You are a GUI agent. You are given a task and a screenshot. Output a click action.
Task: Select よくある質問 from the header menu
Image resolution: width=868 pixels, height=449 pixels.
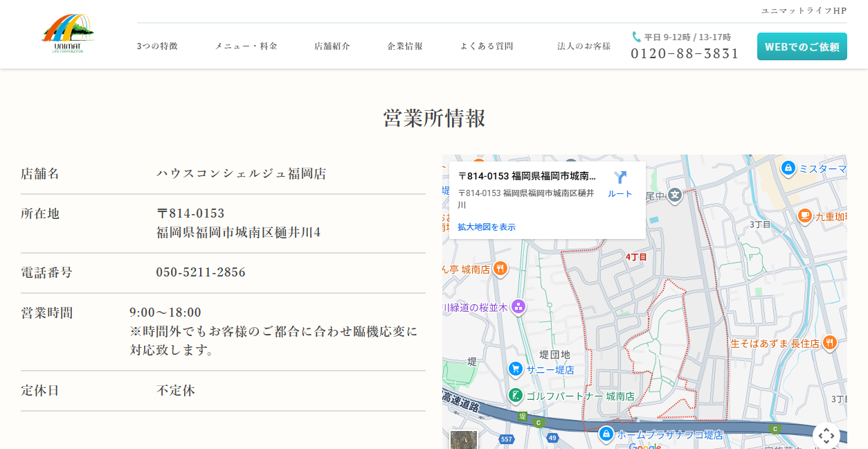tap(485, 46)
